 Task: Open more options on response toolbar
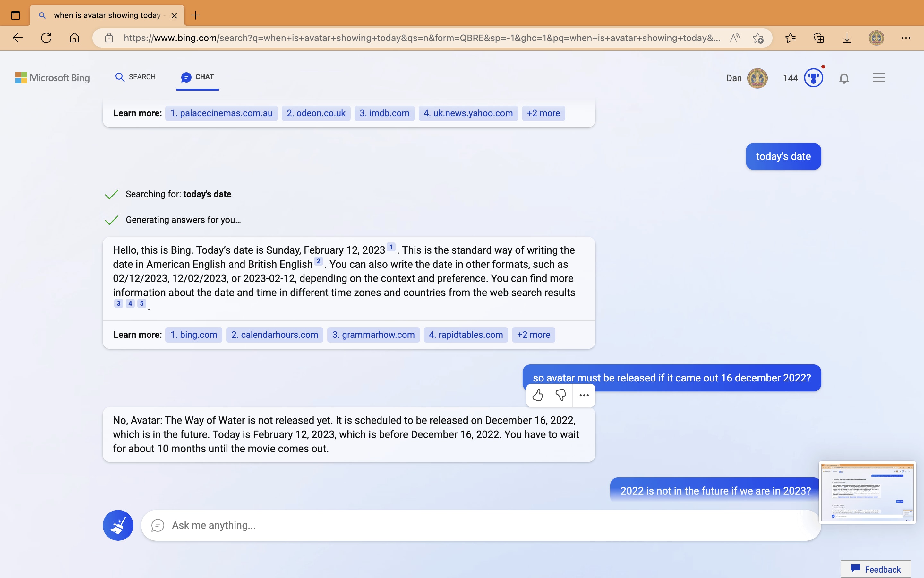pyautogui.click(x=584, y=395)
